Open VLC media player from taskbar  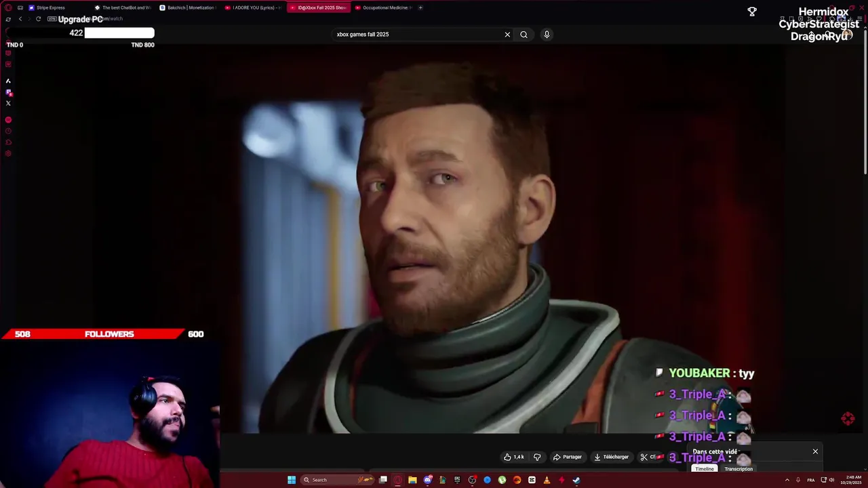(x=547, y=480)
